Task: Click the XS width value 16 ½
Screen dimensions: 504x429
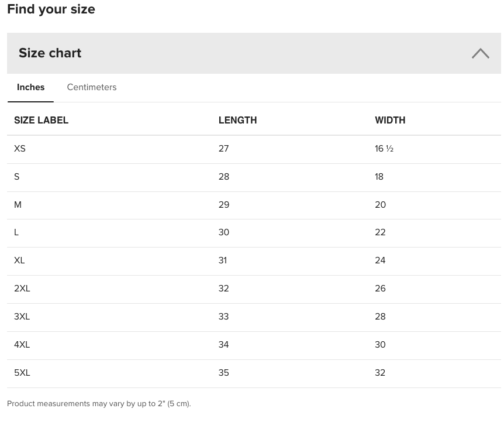Action: click(384, 149)
